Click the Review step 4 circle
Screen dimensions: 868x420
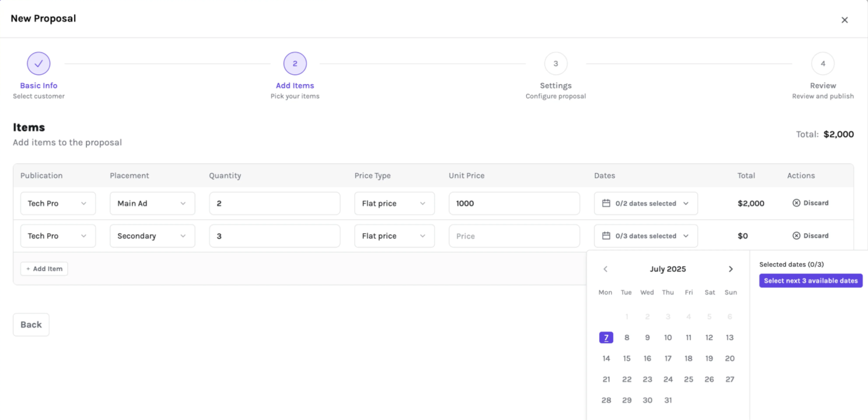click(823, 64)
